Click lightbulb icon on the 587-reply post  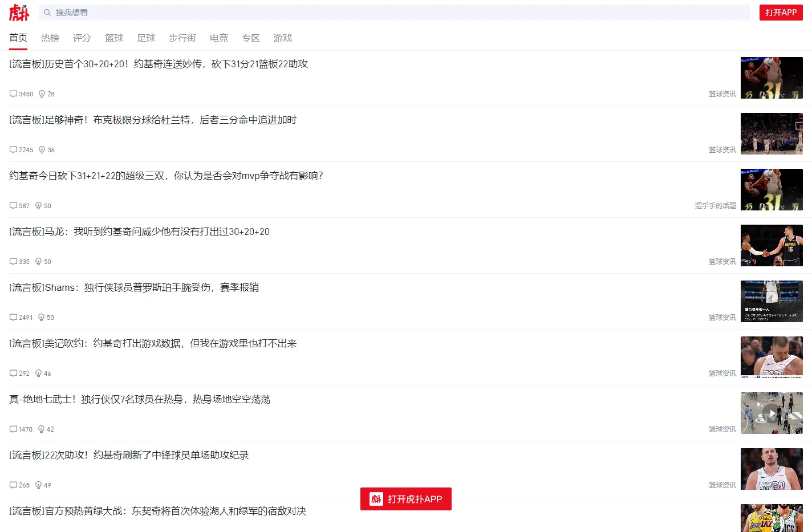point(38,206)
